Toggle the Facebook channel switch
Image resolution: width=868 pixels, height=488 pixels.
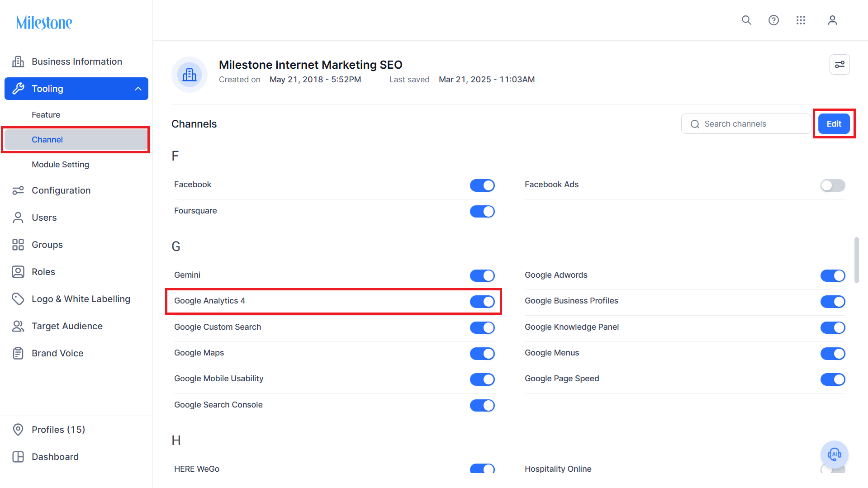point(482,185)
